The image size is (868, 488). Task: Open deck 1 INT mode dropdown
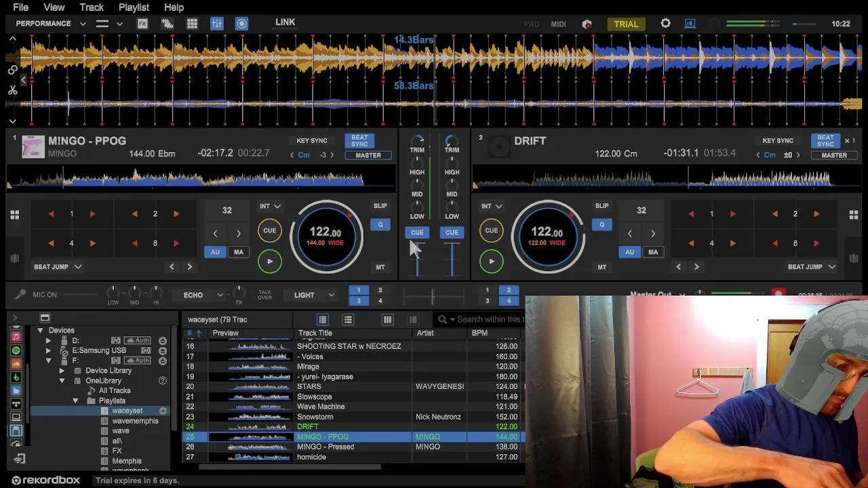pos(270,206)
